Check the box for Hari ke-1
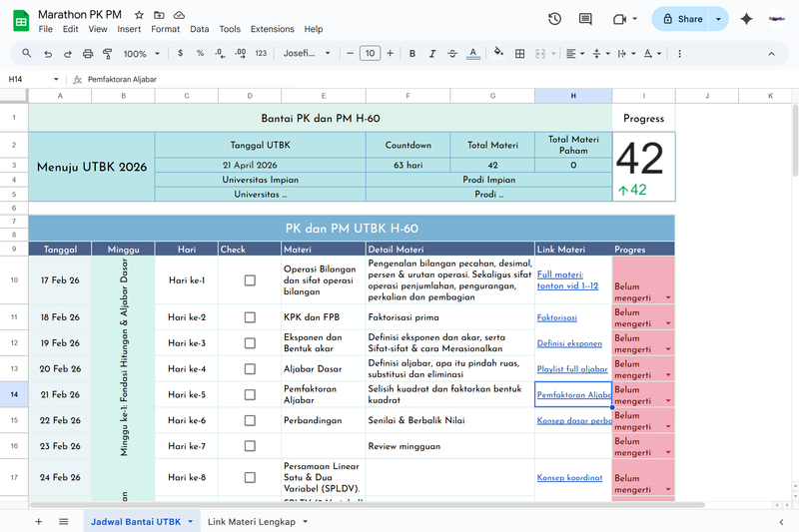The image size is (799, 532). tap(250, 280)
